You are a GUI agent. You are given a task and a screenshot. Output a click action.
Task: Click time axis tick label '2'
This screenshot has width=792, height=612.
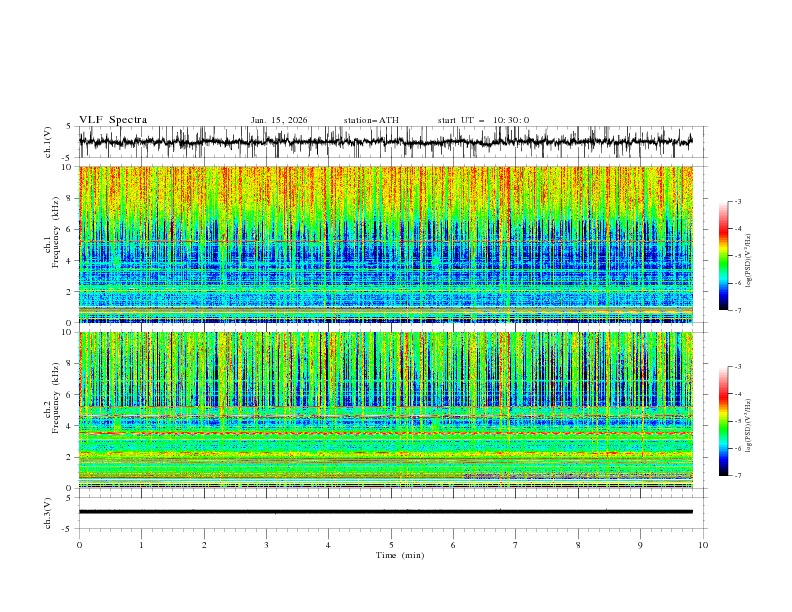click(x=204, y=545)
